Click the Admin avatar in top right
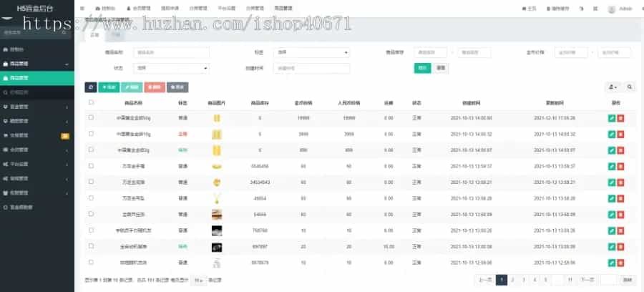This screenshot has height=292, width=644. click(612, 9)
